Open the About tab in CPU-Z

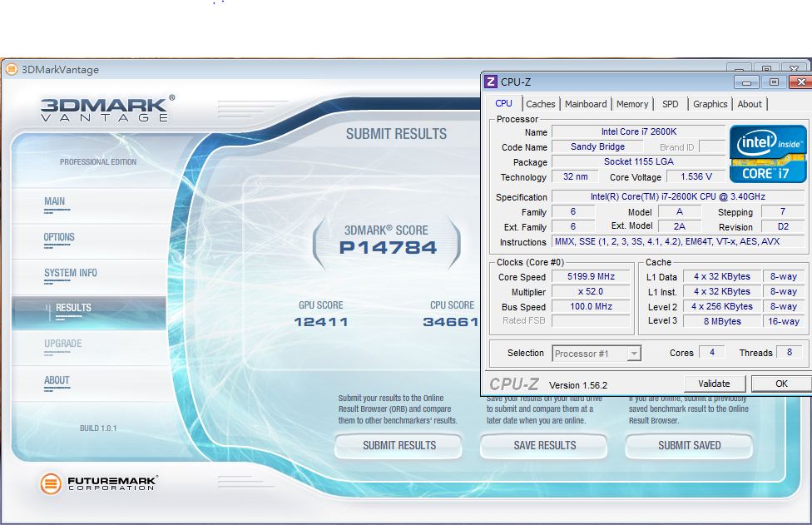point(750,104)
